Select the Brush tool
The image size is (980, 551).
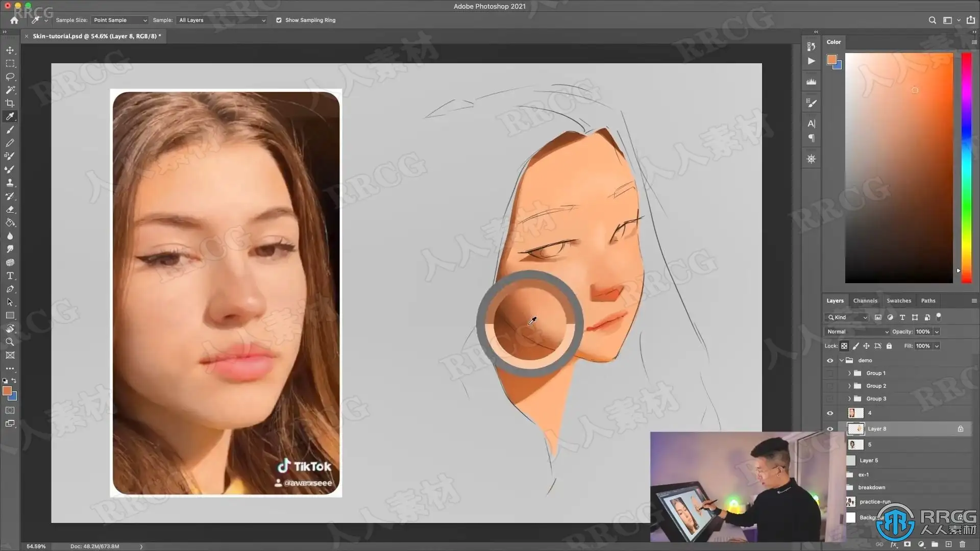(x=10, y=130)
